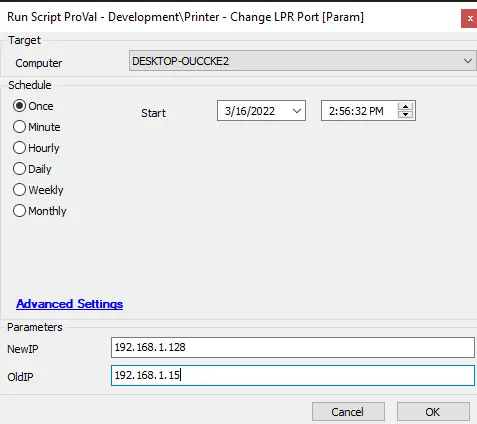The height and width of the screenshot is (424, 477).
Task: Expand the Computer dropdown chevron
Action: tap(468, 61)
